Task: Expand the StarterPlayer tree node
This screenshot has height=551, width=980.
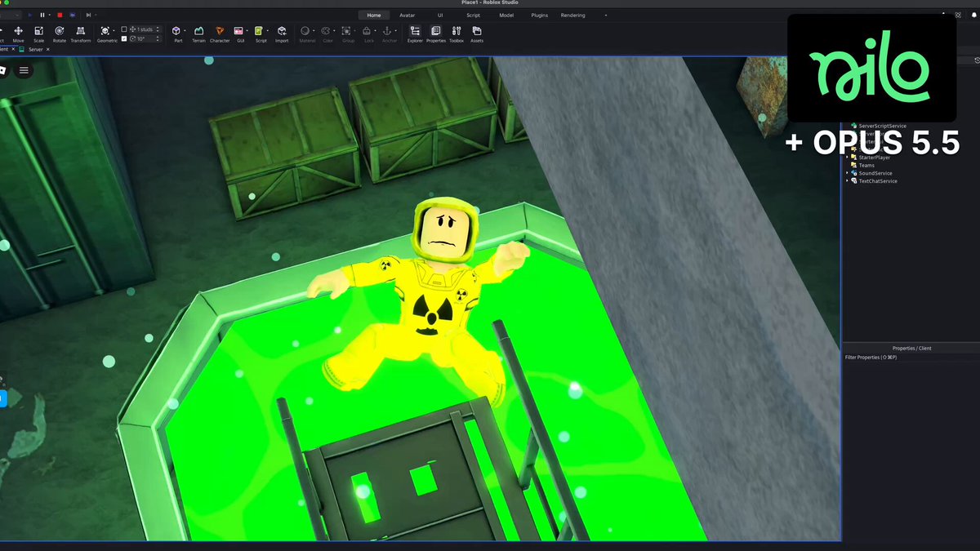Action: coord(847,158)
